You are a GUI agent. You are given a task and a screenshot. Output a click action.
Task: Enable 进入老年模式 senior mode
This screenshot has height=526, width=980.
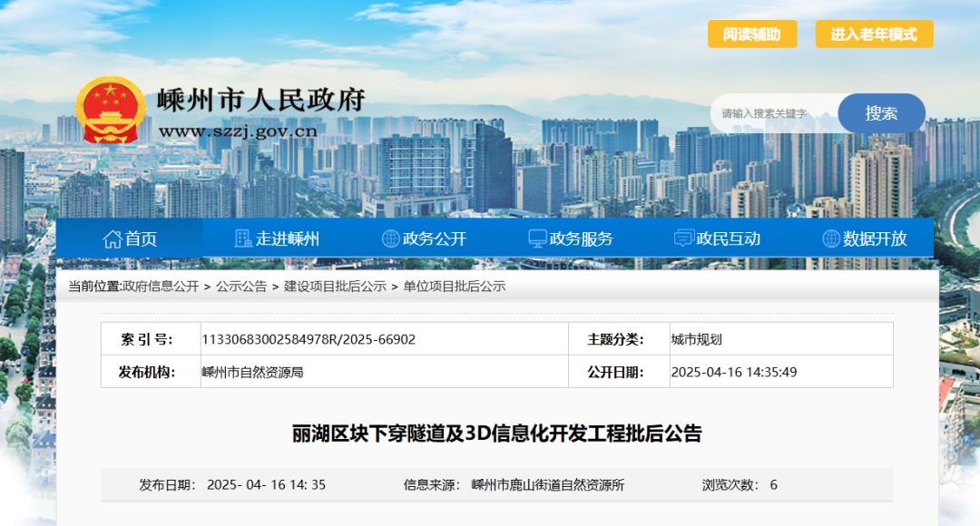coord(874,34)
